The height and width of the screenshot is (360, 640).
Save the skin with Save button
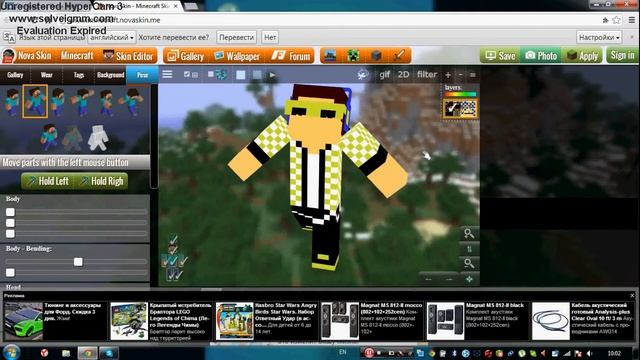(x=500, y=56)
